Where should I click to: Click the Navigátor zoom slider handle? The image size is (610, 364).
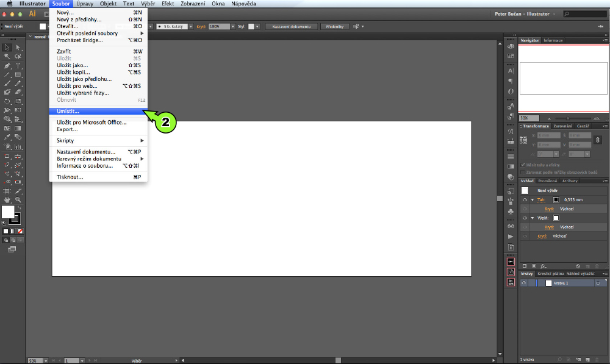pyautogui.click(x=567, y=118)
